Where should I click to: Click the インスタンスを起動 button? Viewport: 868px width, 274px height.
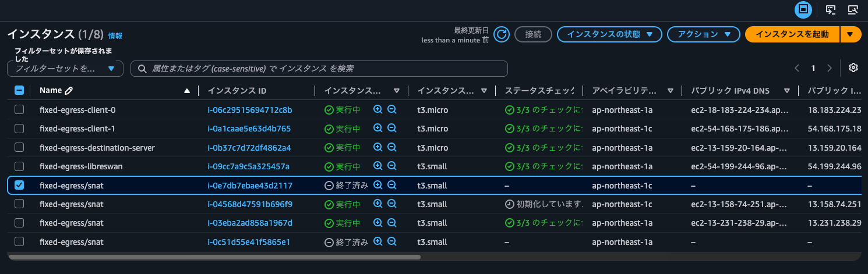click(x=792, y=34)
